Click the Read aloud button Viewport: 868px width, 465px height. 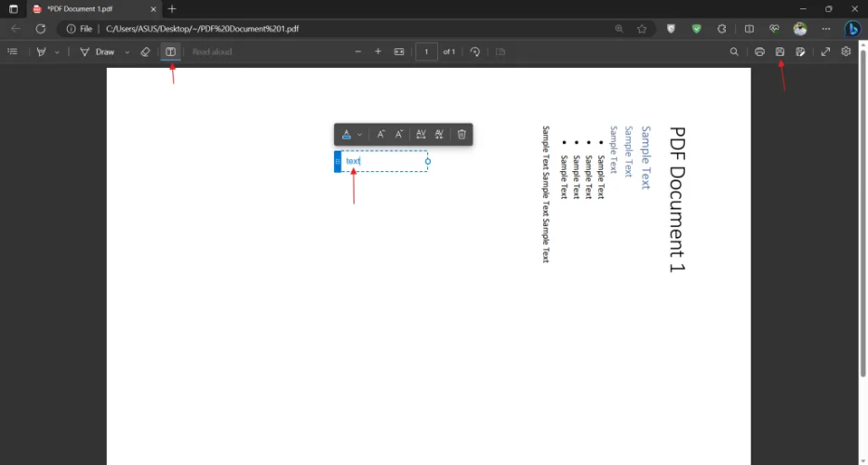coord(212,51)
